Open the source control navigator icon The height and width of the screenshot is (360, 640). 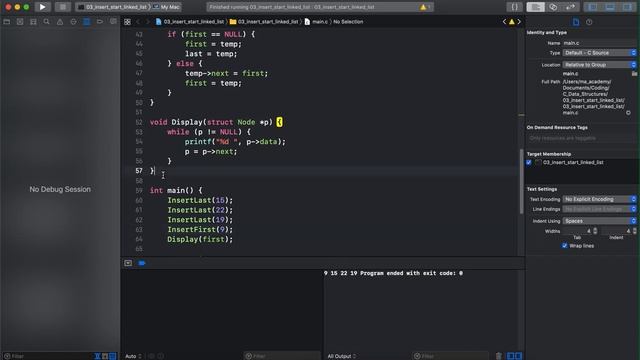point(20,22)
